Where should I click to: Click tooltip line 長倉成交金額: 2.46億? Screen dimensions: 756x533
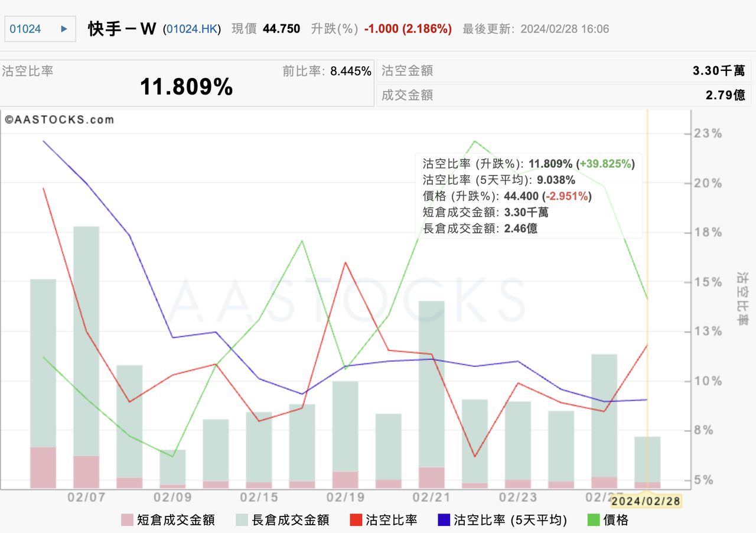pos(480,228)
